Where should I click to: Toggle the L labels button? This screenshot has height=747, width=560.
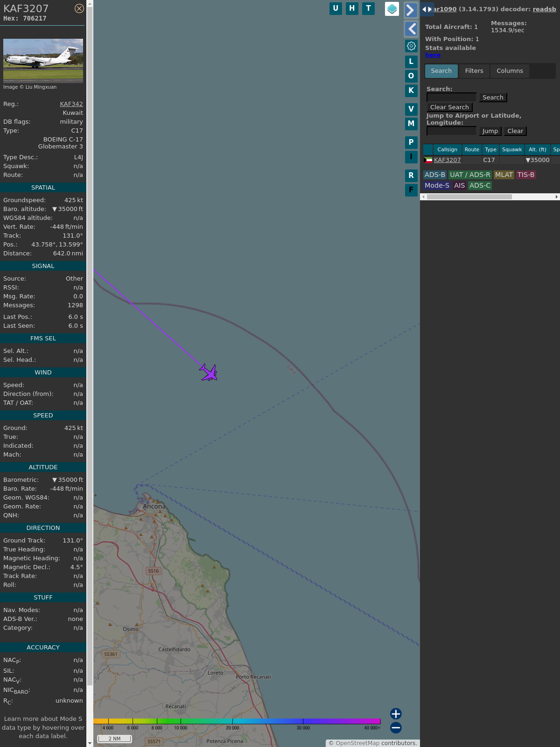[411, 62]
